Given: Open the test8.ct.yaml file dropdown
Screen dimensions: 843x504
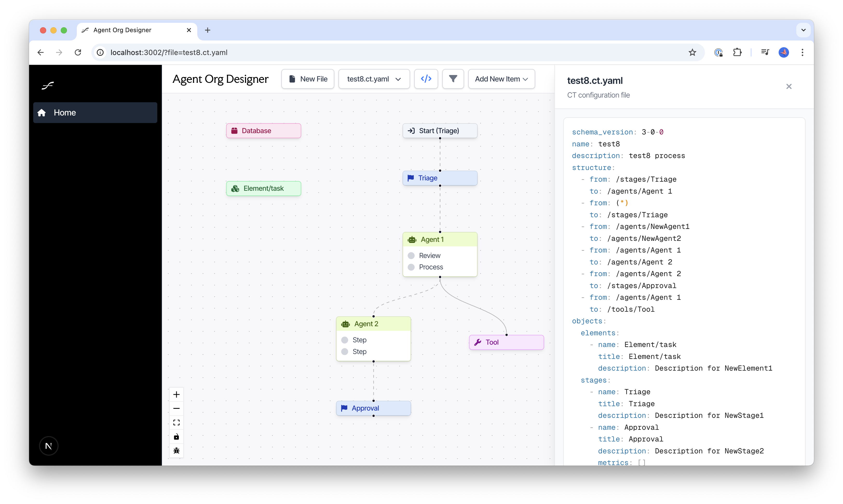Looking at the screenshot, I should point(374,79).
